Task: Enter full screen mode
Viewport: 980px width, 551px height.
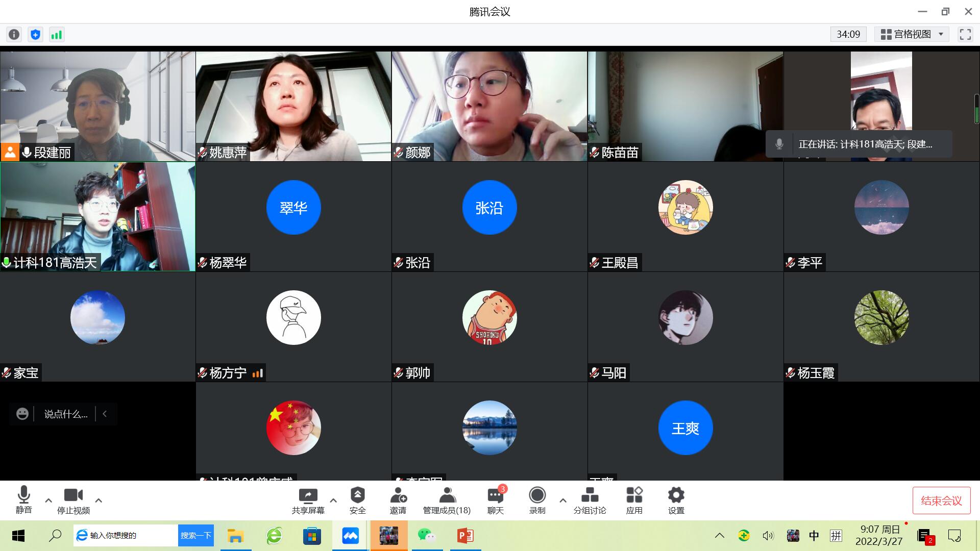Action: (x=965, y=34)
